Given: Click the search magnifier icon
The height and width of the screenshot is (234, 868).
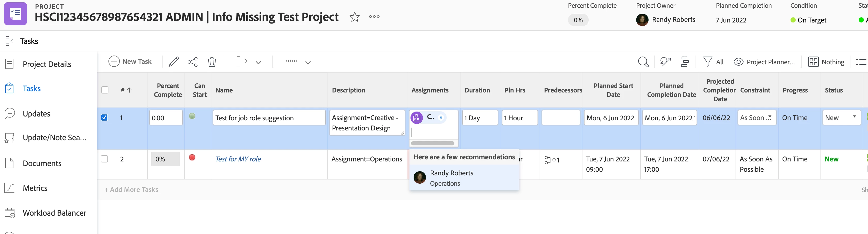Looking at the screenshot, I should [x=643, y=62].
